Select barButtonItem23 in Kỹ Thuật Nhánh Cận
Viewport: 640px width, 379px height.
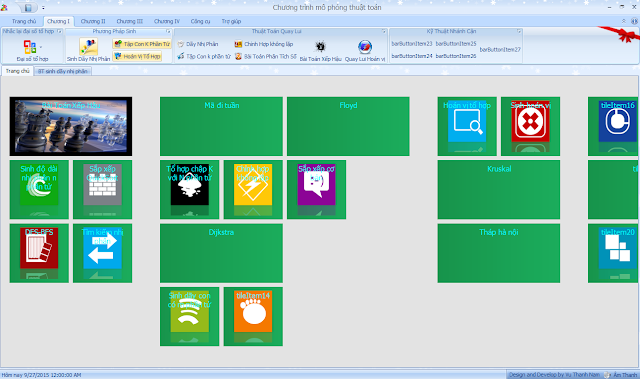(x=412, y=44)
